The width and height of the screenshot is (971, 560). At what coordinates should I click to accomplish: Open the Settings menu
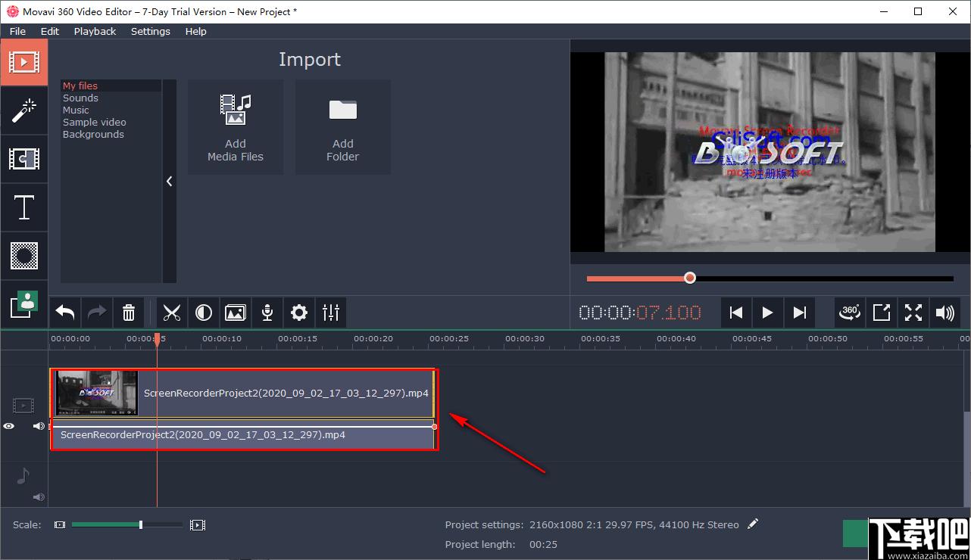coord(150,31)
